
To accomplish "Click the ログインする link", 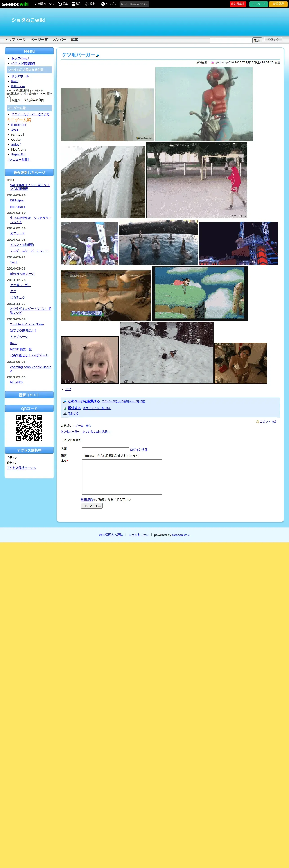I will 139,450.
